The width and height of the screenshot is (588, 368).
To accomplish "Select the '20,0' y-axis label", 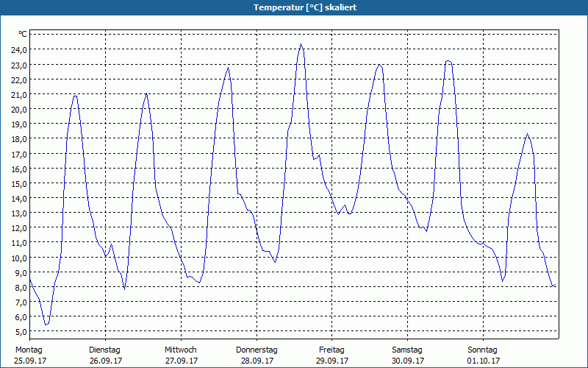I will tap(18, 109).
